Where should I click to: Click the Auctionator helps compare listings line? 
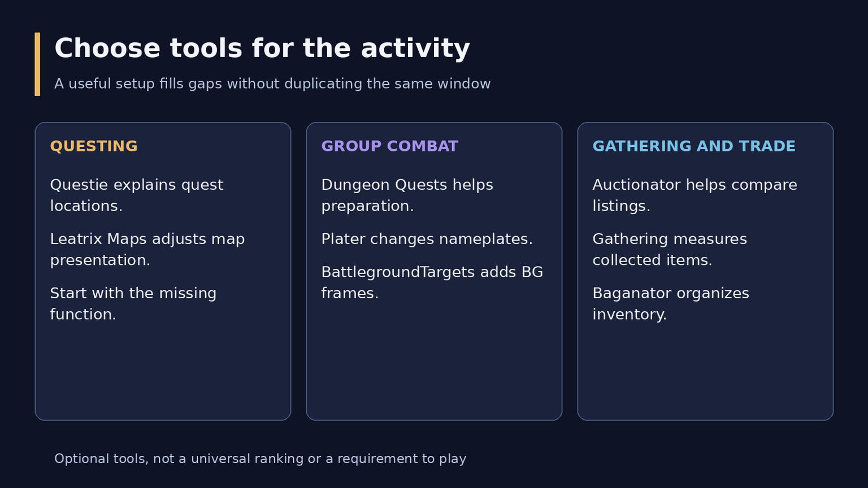click(695, 195)
